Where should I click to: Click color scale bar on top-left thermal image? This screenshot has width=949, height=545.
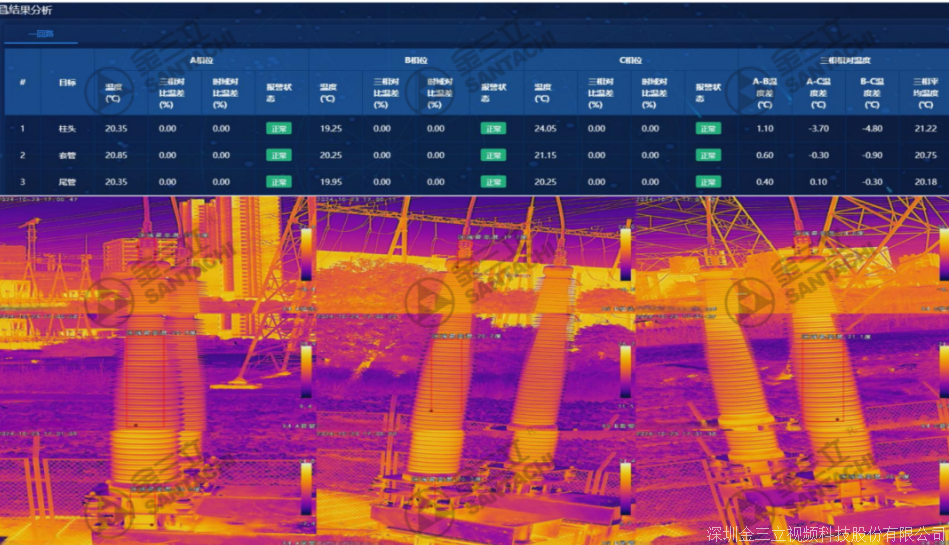pos(306,254)
